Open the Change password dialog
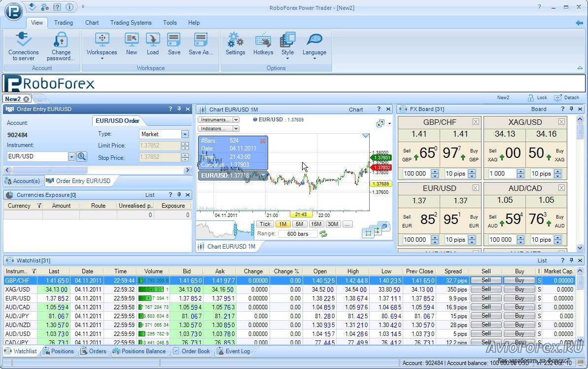This screenshot has height=369, width=588. click(x=61, y=46)
